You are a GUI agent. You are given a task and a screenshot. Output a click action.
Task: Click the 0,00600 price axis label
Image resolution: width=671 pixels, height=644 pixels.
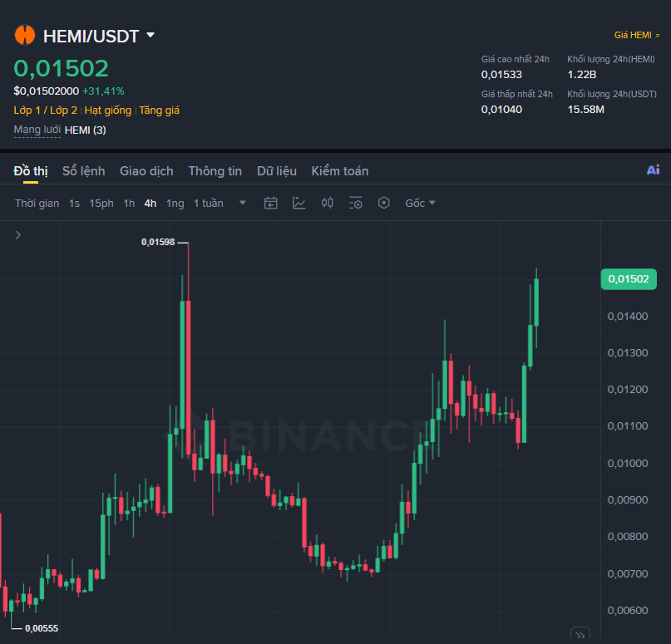[628, 610]
